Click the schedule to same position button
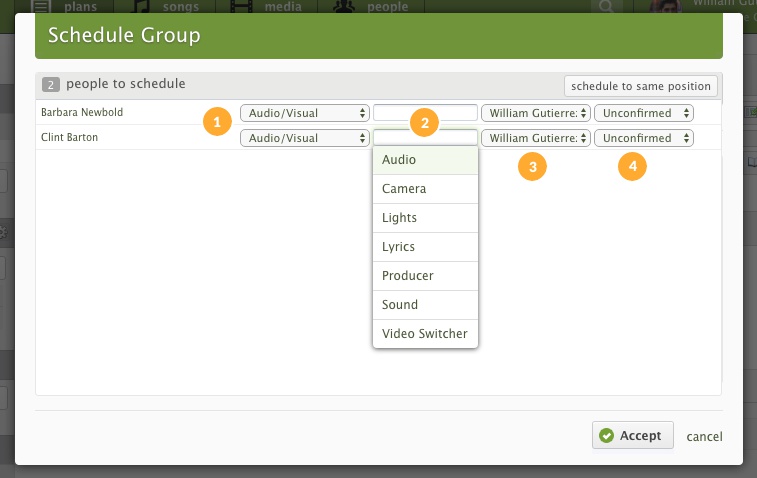 coord(641,86)
